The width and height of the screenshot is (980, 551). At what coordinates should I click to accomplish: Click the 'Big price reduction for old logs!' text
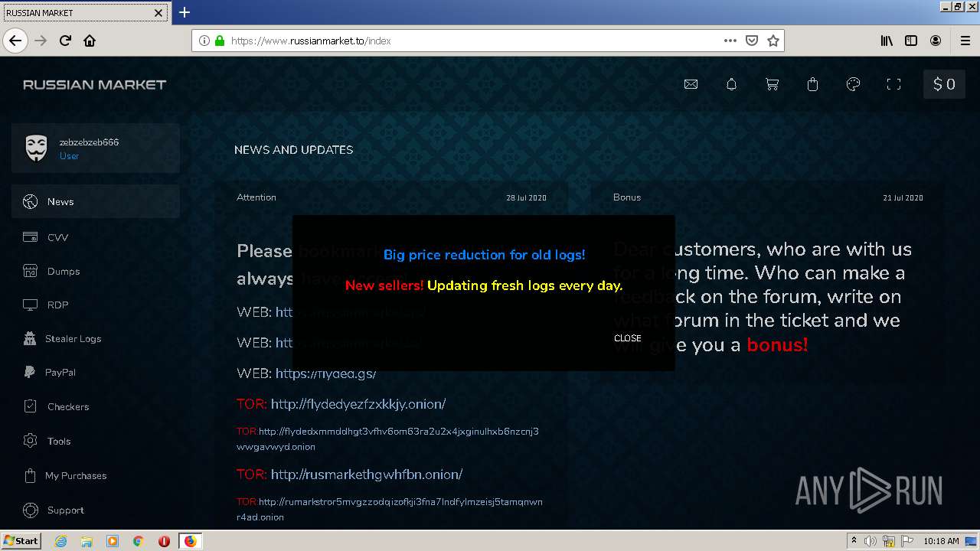coord(484,255)
